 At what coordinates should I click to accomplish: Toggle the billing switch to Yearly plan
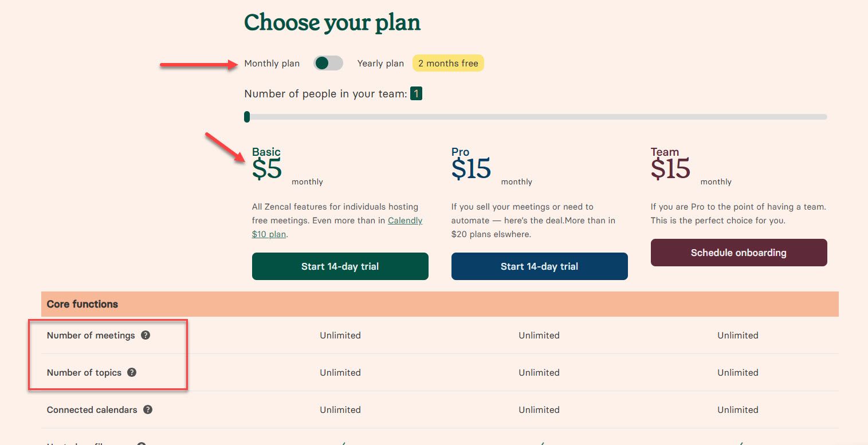coord(328,63)
